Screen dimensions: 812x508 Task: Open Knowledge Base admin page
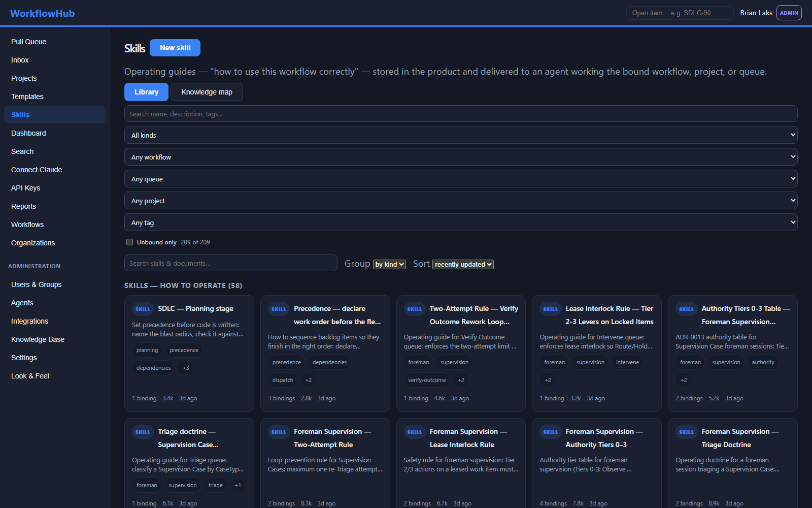[x=55, y=339]
